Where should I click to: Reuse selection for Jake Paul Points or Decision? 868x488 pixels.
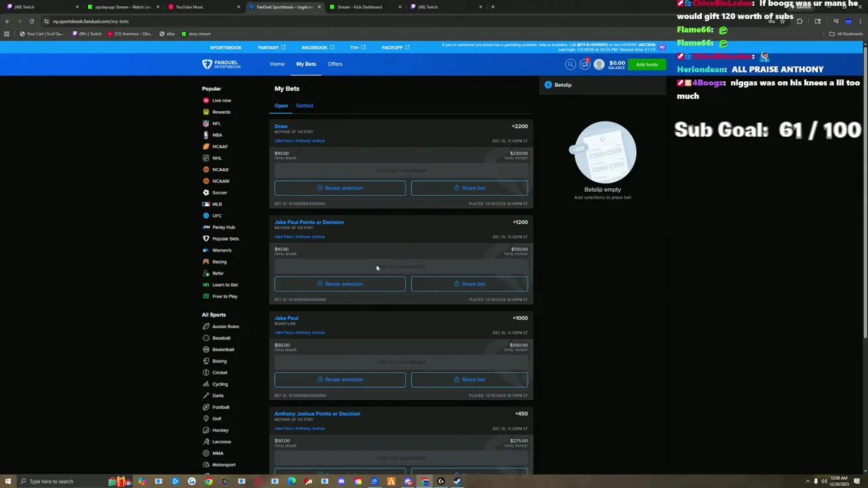click(340, 284)
